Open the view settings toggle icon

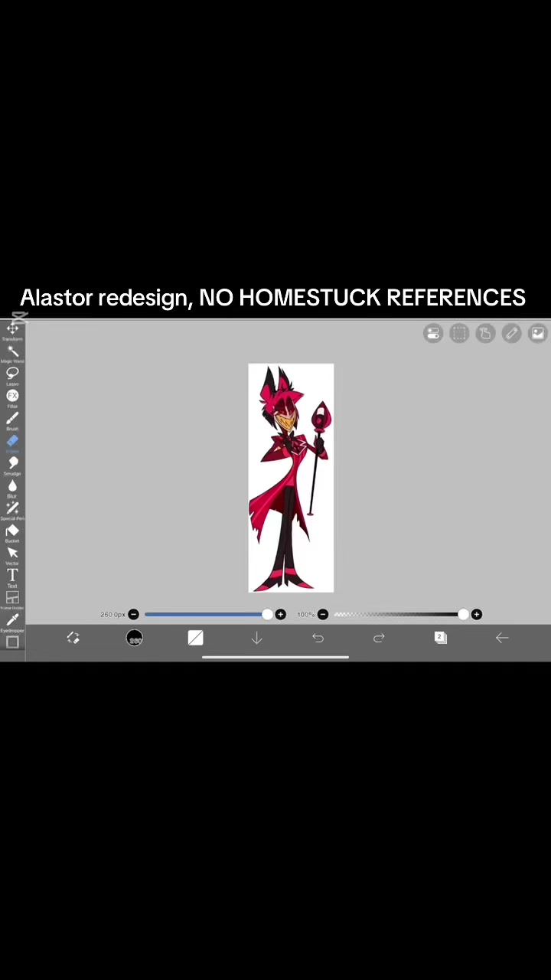pos(433,333)
